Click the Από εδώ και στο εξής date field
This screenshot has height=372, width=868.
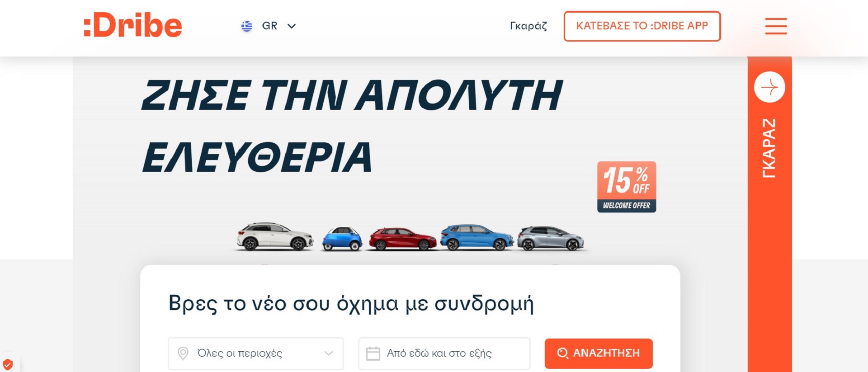point(444,353)
